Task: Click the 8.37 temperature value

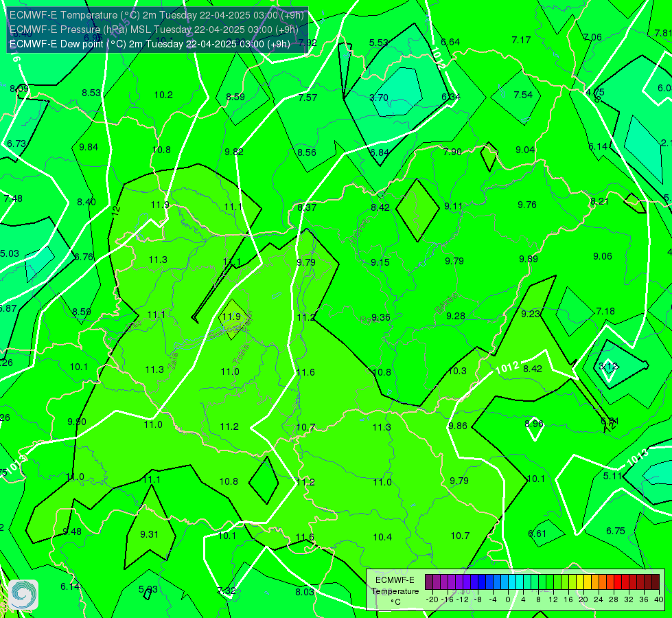Action: pyautogui.click(x=308, y=207)
